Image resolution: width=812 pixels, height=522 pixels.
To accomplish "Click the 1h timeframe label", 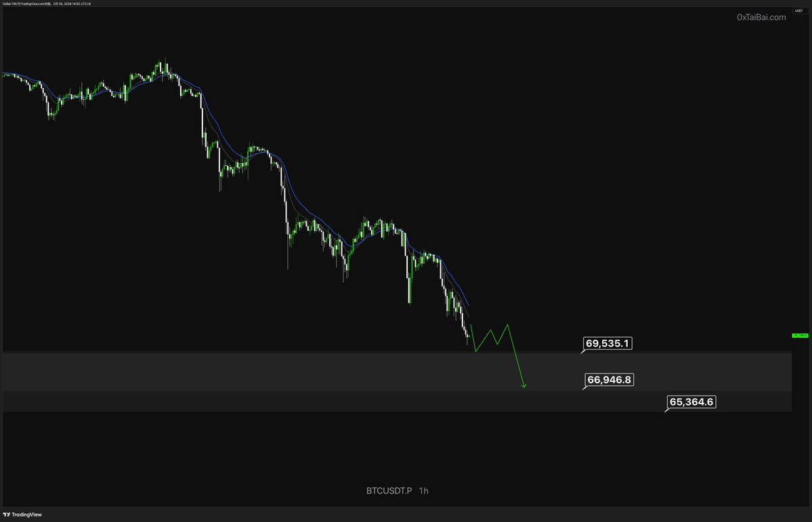I will (x=423, y=490).
